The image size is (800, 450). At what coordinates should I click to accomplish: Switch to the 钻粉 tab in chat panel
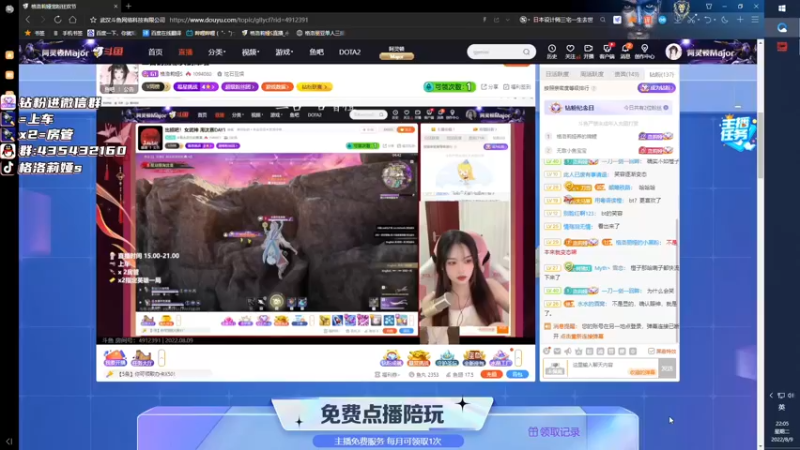click(662, 74)
